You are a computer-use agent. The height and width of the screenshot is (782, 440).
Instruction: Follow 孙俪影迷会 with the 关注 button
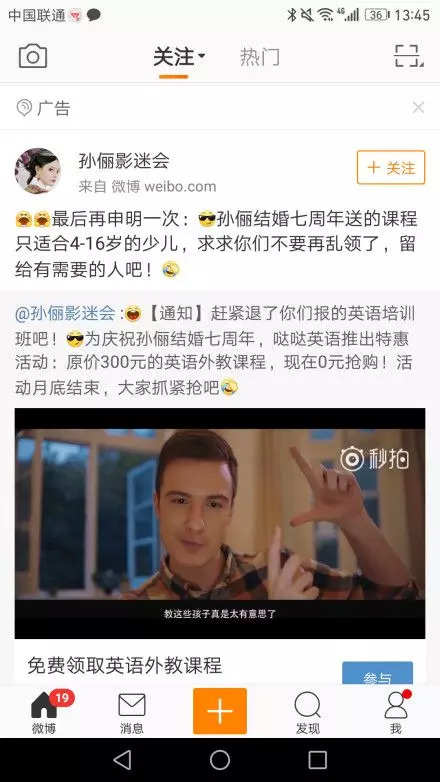point(391,168)
